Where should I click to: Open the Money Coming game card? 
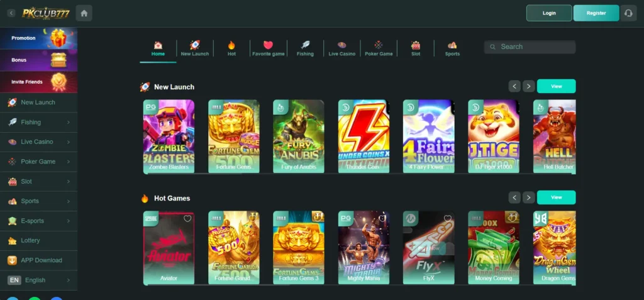click(x=494, y=248)
